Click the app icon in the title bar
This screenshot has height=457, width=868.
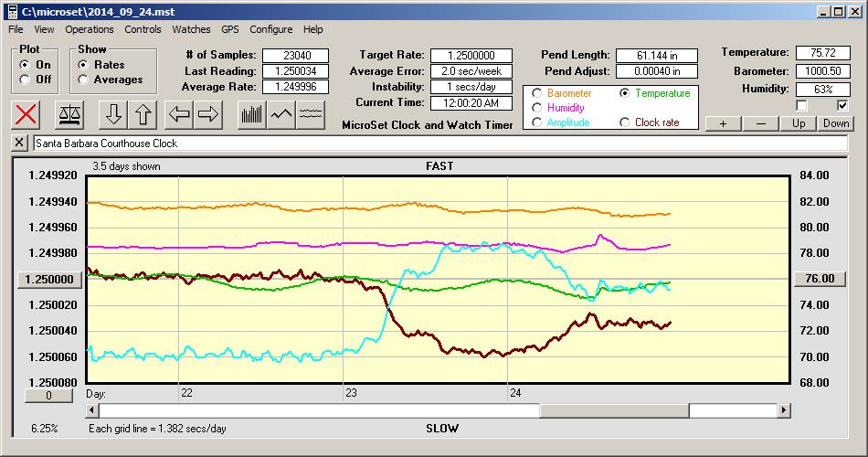click(x=13, y=12)
